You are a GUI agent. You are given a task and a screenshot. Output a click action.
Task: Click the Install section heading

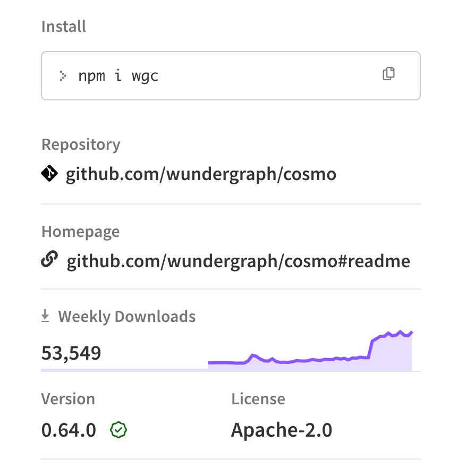tap(63, 26)
